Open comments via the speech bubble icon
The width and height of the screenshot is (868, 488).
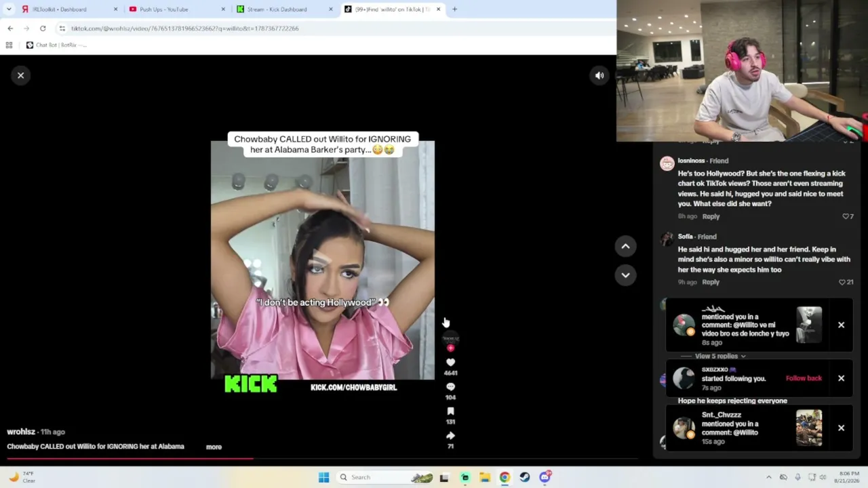pos(450,387)
